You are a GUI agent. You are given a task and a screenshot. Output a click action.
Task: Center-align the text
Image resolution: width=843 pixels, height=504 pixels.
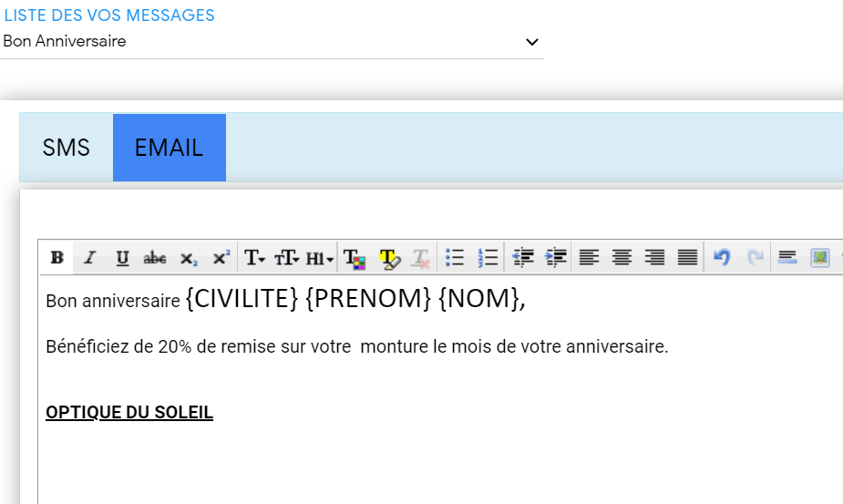coord(622,258)
